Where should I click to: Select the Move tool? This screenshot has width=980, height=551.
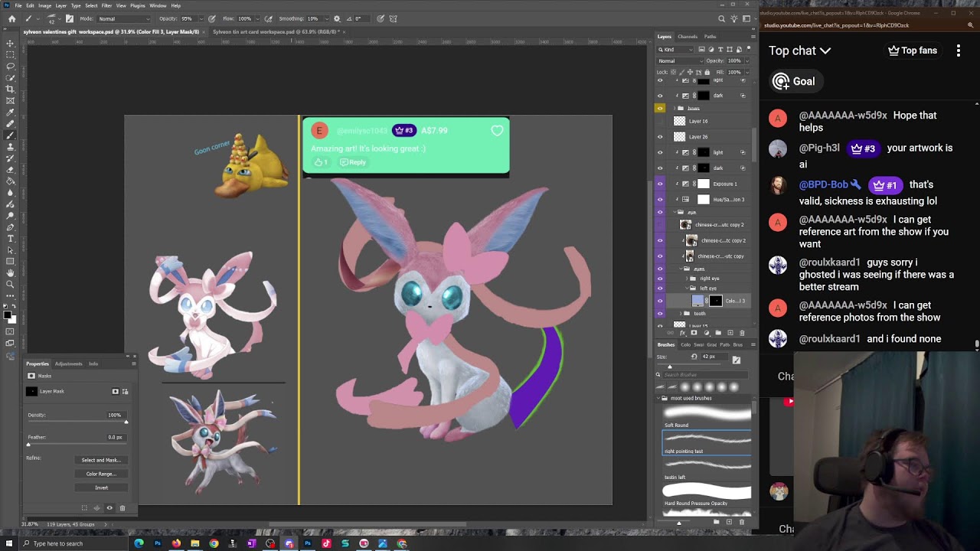click(11, 44)
